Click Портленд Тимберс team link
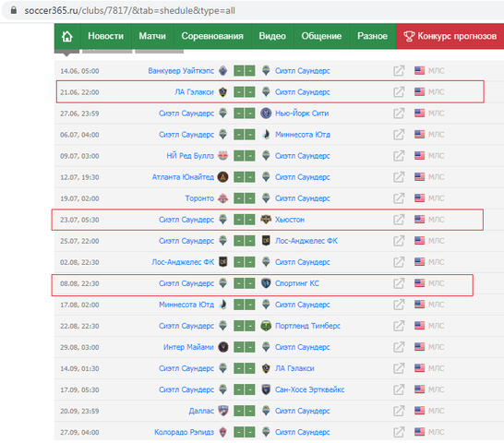The image size is (504, 443). click(307, 326)
